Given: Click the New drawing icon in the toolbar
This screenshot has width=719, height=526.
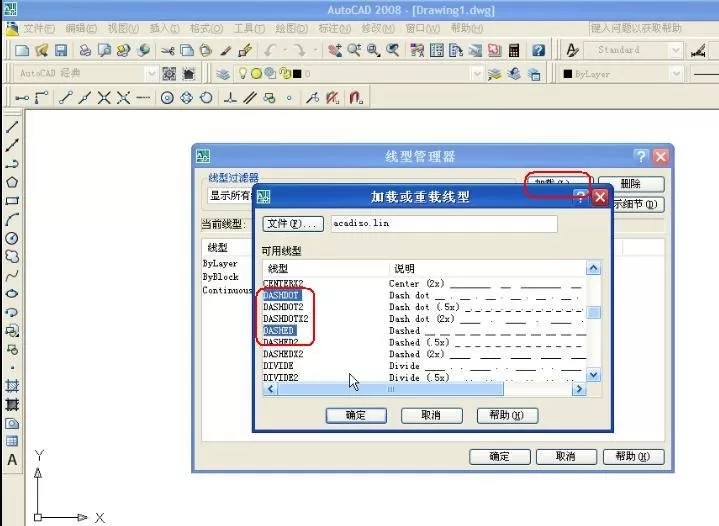Looking at the screenshot, I should (x=22, y=50).
